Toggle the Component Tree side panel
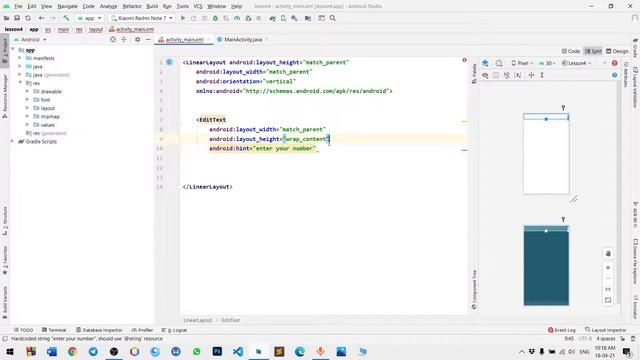640x360 pixels. [x=474, y=289]
